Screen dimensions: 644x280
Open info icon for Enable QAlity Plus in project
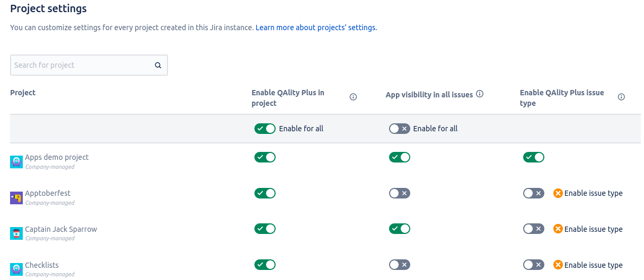tap(354, 97)
